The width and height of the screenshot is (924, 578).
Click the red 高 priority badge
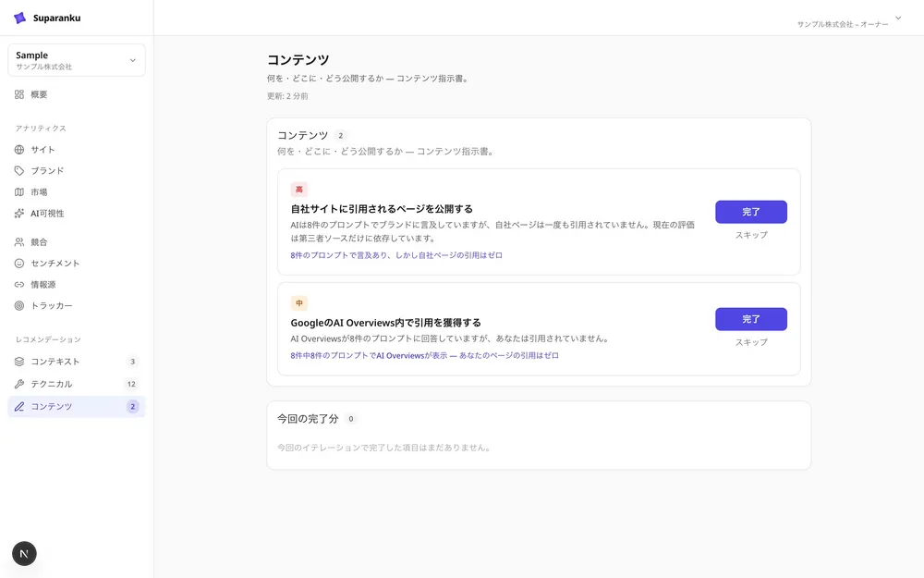(299, 190)
